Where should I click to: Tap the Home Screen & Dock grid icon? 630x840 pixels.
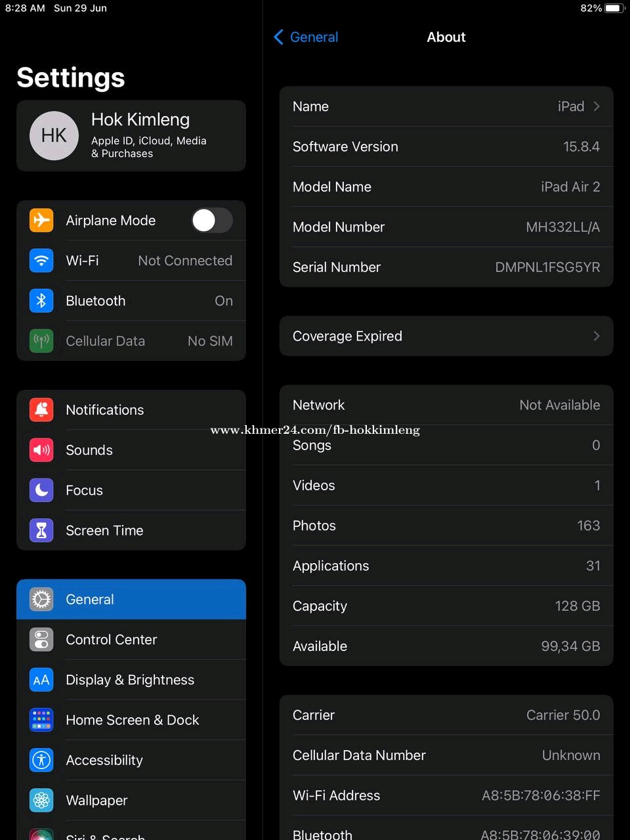click(x=41, y=720)
